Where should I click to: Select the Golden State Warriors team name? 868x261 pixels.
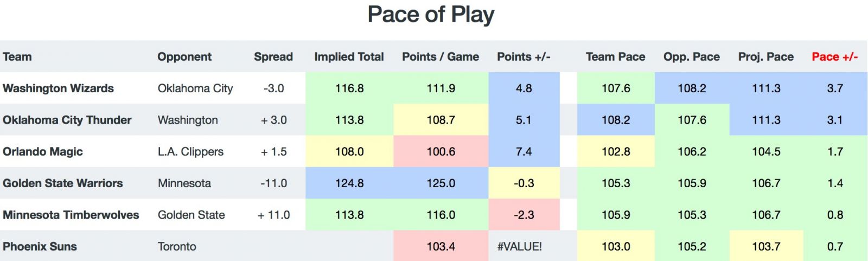[x=63, y=183]
